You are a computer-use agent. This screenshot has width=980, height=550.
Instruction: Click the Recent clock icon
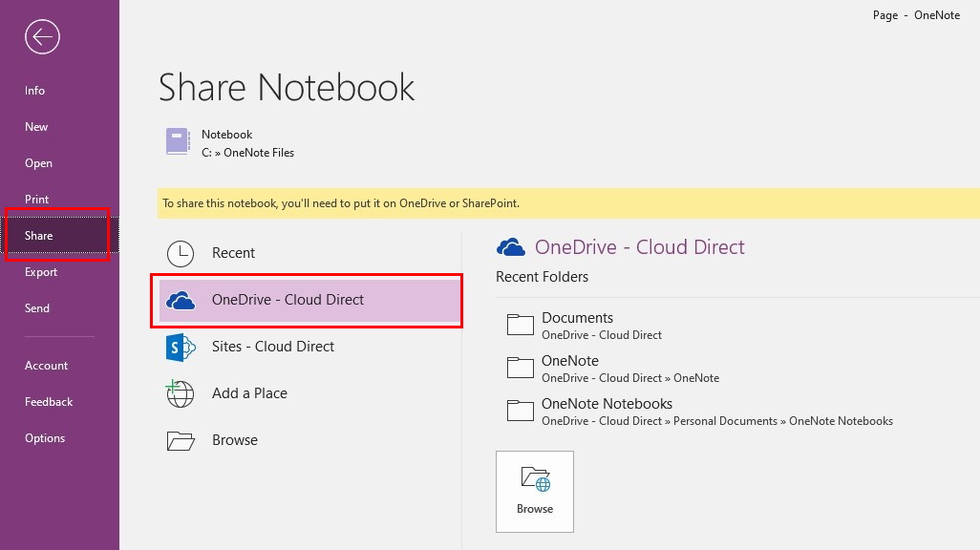(181, 253)
